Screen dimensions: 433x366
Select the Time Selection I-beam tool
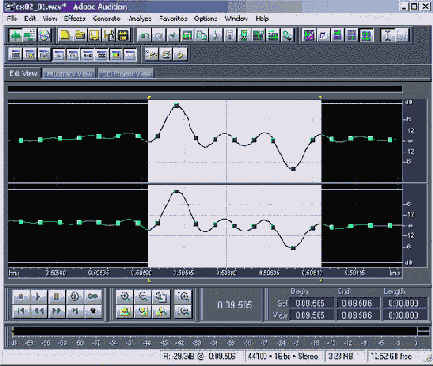click(x=387, y=35)
